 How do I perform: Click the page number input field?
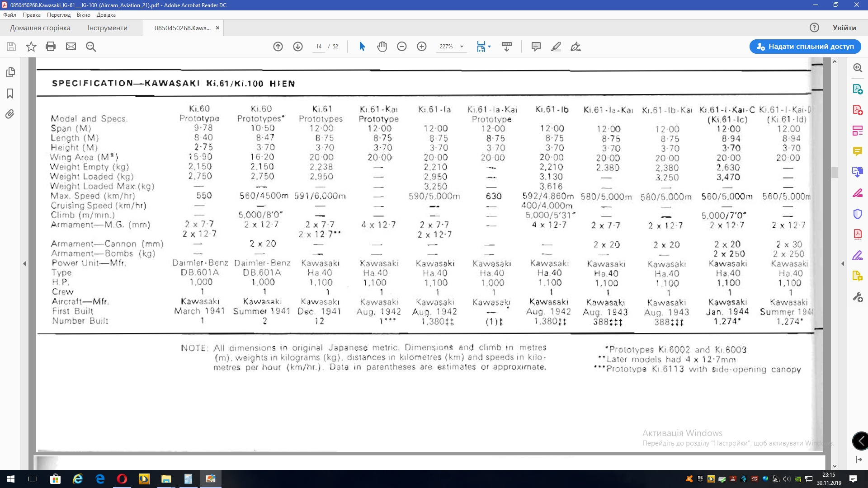coord(319,47)
